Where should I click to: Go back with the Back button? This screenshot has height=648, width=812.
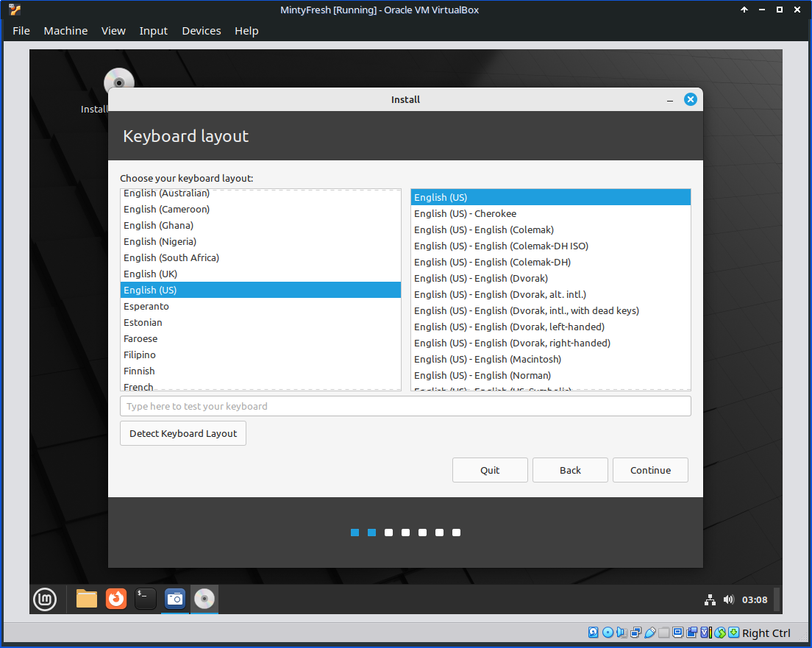570,470
